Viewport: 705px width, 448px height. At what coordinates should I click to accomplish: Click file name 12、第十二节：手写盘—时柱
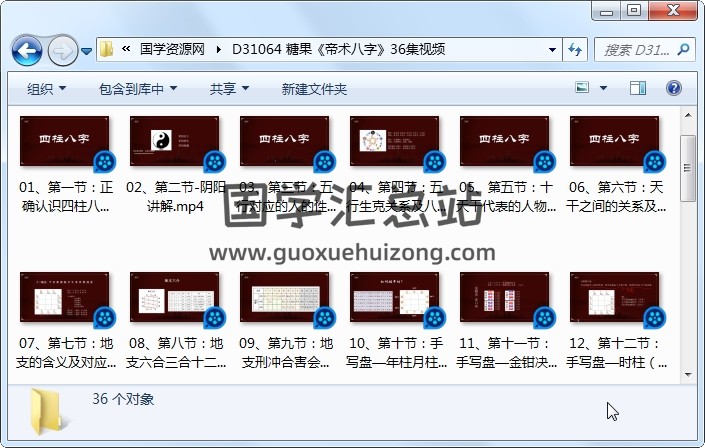pos(616,353)
